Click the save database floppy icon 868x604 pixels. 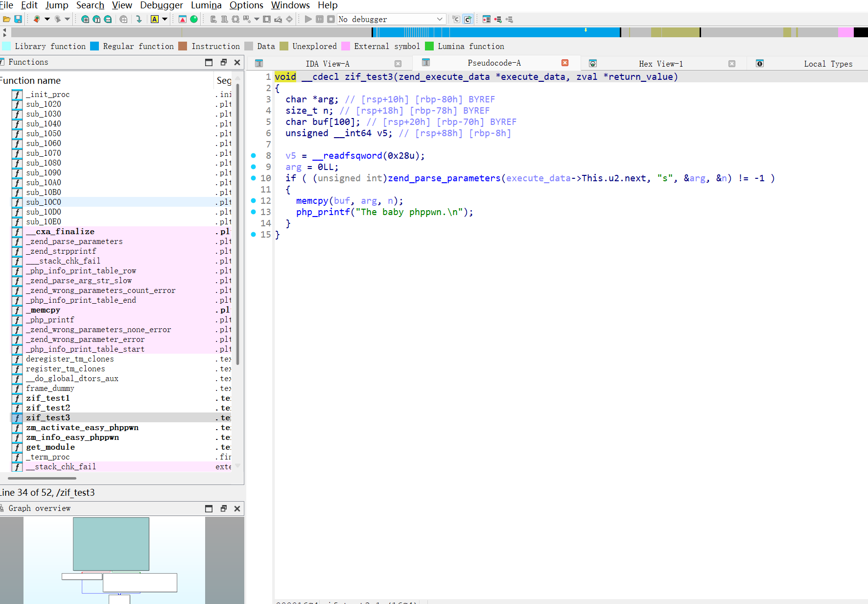pyautogui.click(x=18, y=19)
